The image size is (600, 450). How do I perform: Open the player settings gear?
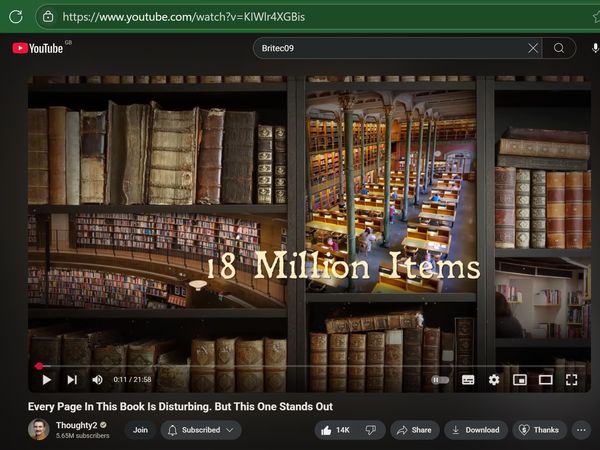[x=494, y=380]
